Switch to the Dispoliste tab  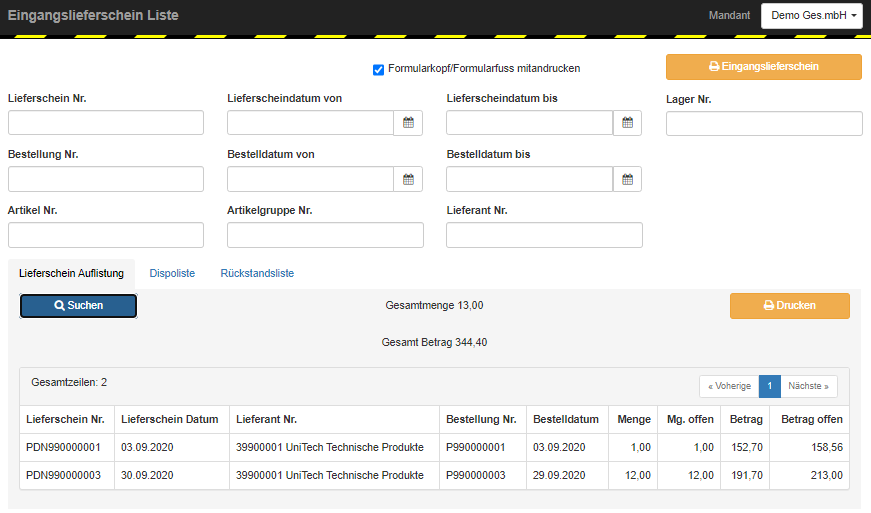click(172, 273)
